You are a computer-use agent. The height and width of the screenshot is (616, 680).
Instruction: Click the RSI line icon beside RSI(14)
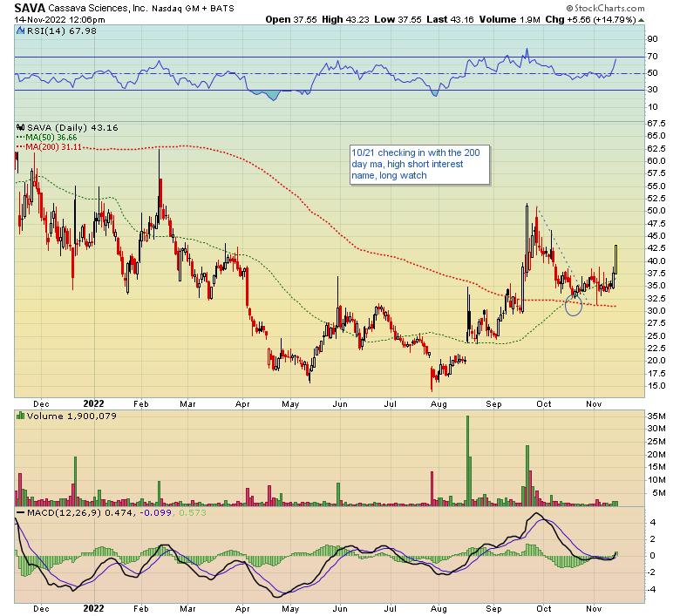click(20, 30)
